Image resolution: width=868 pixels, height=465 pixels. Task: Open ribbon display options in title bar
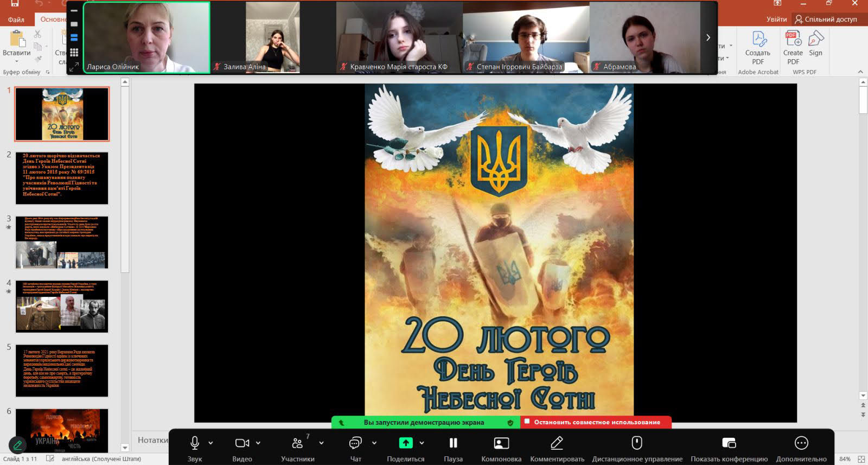click(777, 3)
